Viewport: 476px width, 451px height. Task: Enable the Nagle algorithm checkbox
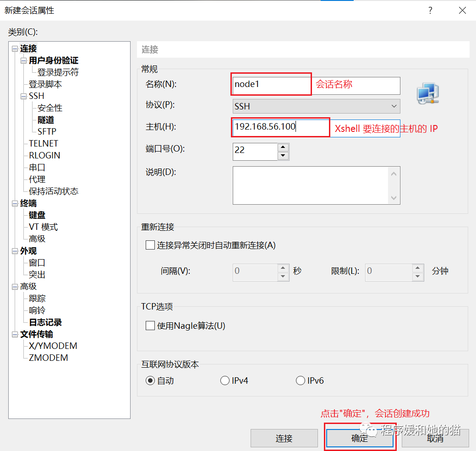150,326
